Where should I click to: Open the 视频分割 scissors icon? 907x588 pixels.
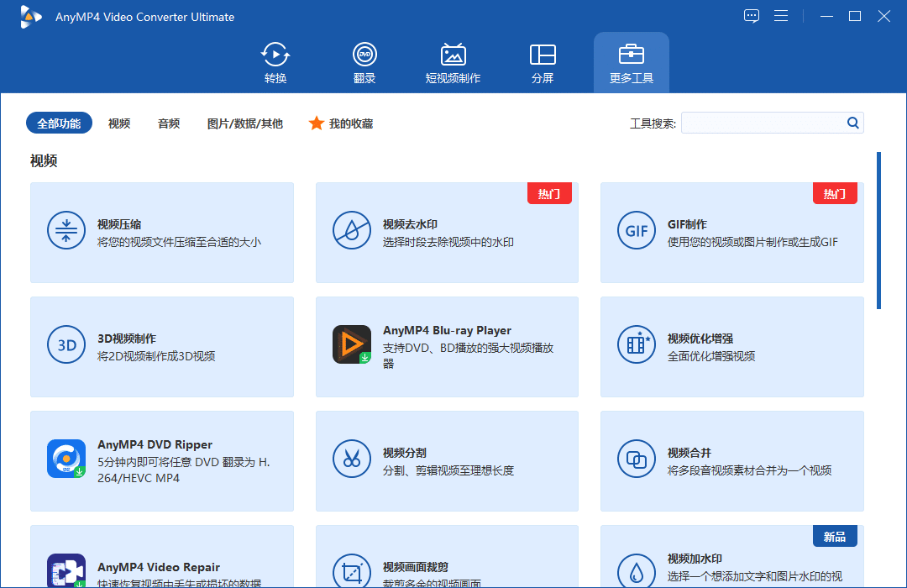click(351, 459)
